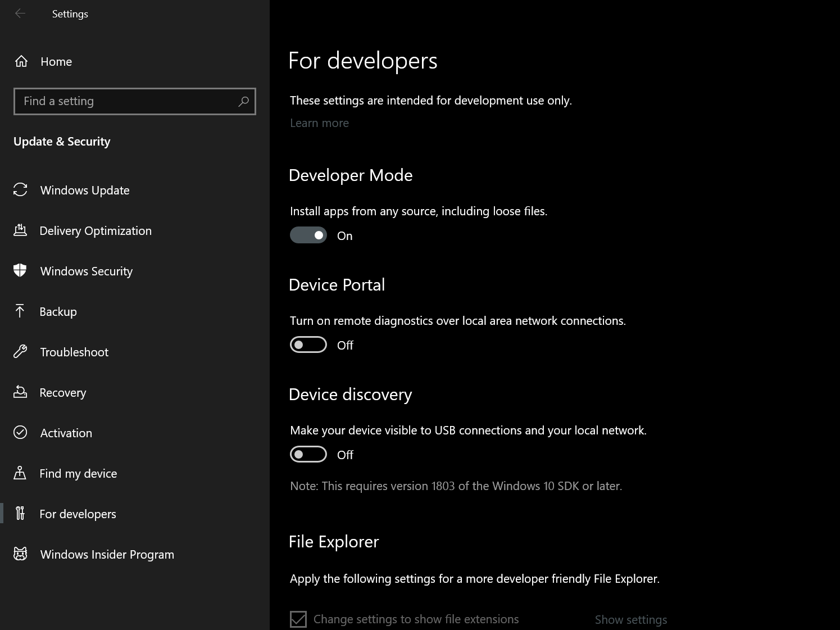840x630 pixels.
Task: Click Show settings link for file extensions
Action: pyautogui.click(x=631, y=619)
